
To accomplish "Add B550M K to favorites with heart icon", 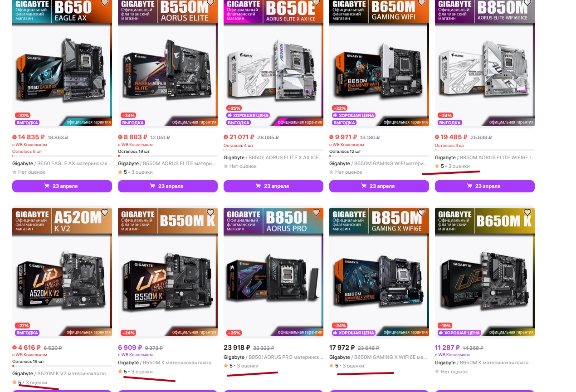I will [210, 212].
